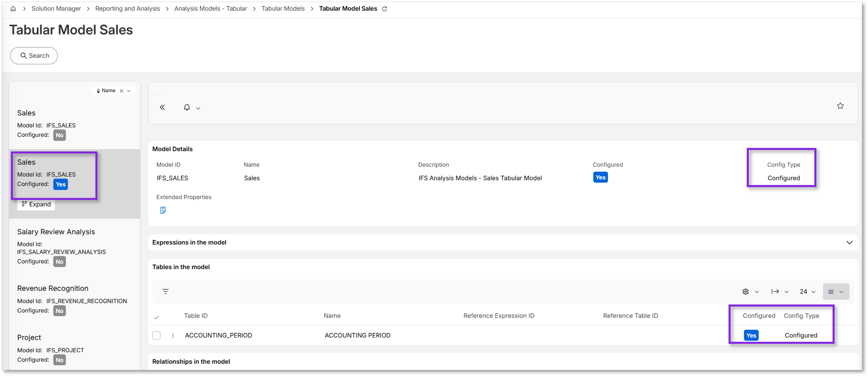Select the Revenue Recognition model

[75, 299]
